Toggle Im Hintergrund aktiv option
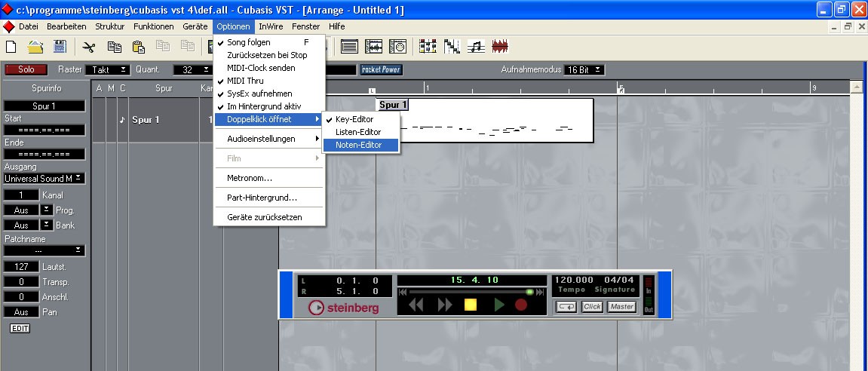 [269, 106]
